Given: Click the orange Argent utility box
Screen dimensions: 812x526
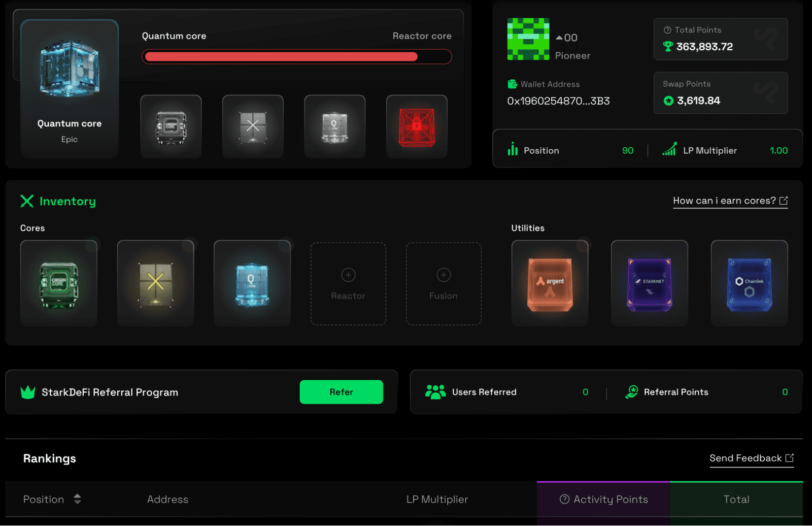Looking at the screenshot, I should (550, 283).
